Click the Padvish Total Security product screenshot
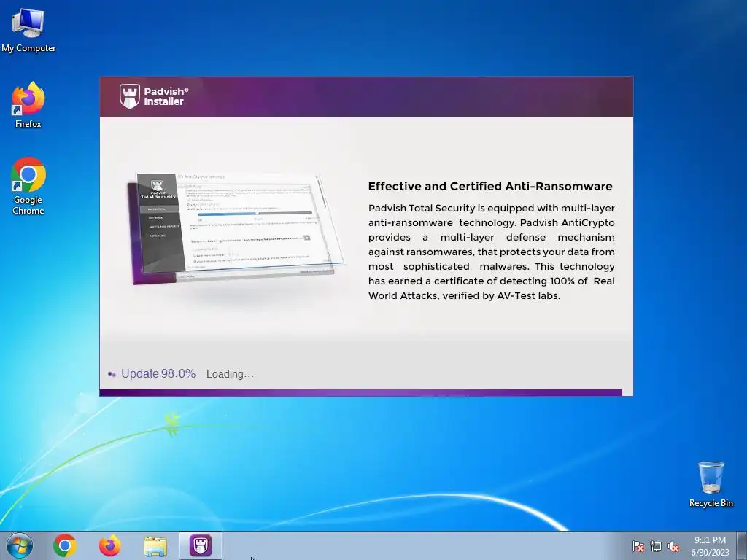The image size is (747, 560). click(x=236, y=230)
